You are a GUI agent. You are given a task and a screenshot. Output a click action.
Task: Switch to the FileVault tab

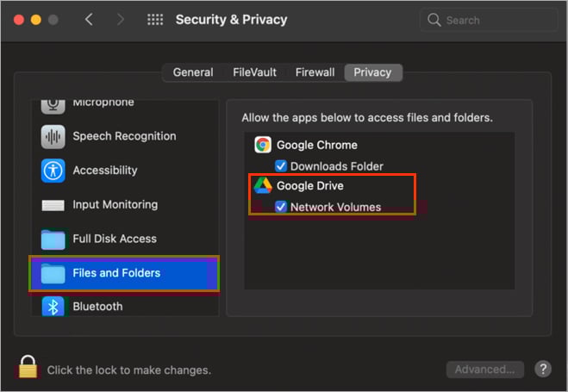click(254, 72)
